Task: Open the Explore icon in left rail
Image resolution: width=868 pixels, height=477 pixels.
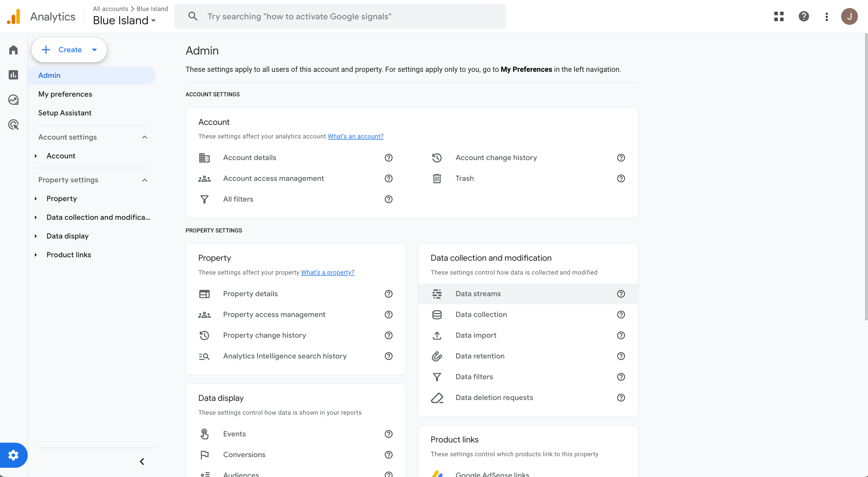Action: 14,100
